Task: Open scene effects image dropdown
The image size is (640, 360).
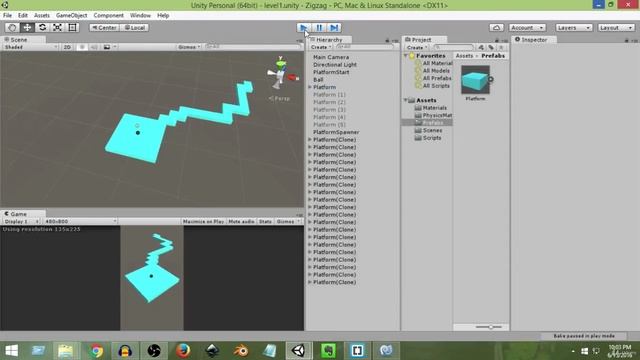Action: [x=109, y=47]
